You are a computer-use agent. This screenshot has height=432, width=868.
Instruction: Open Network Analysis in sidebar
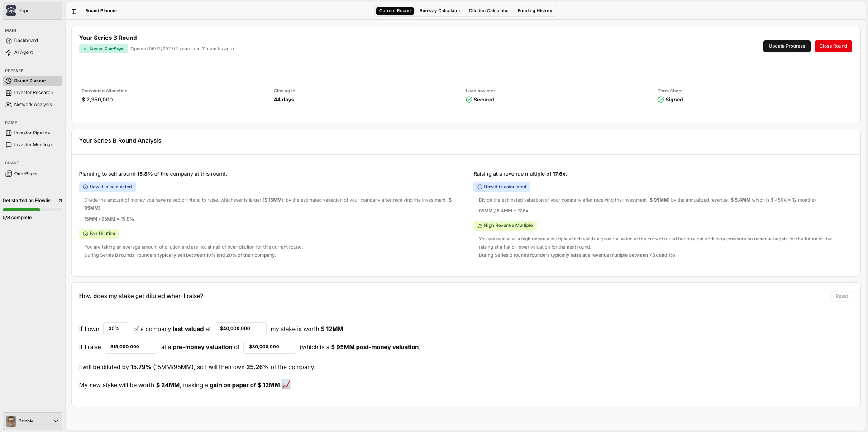click(33, 105)
